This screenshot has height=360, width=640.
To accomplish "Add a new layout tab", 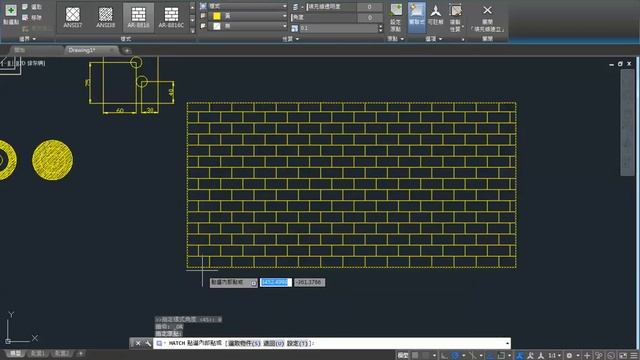I will coord(80,353).
